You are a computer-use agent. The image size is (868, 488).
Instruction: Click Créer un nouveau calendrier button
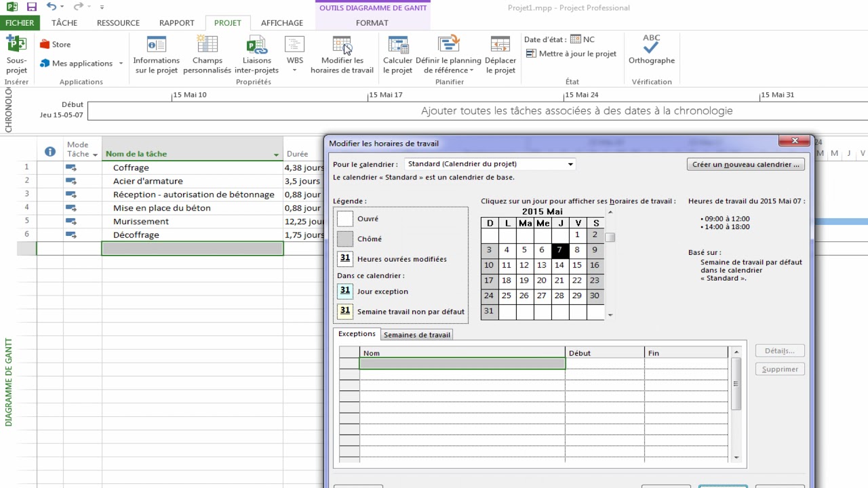(746, 164)
